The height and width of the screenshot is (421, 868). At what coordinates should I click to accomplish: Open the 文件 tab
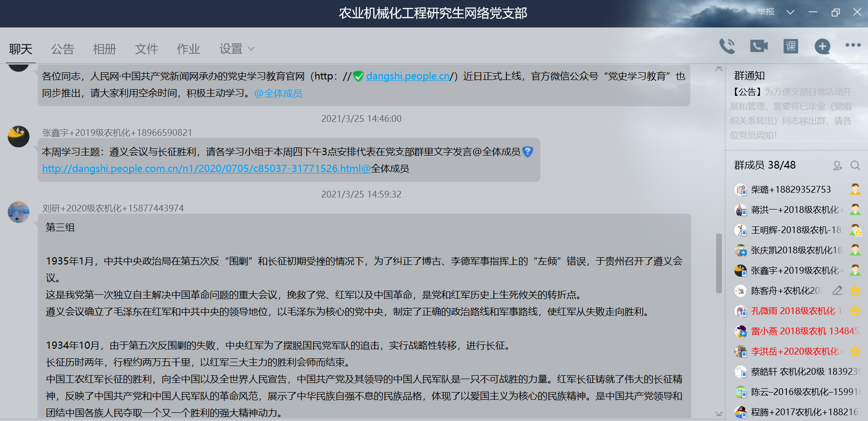coord(146,49)
